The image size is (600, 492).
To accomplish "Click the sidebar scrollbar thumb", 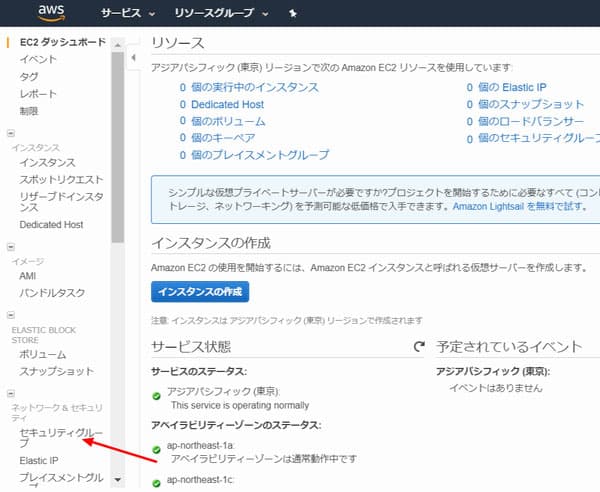I will [x=118, y=147].
